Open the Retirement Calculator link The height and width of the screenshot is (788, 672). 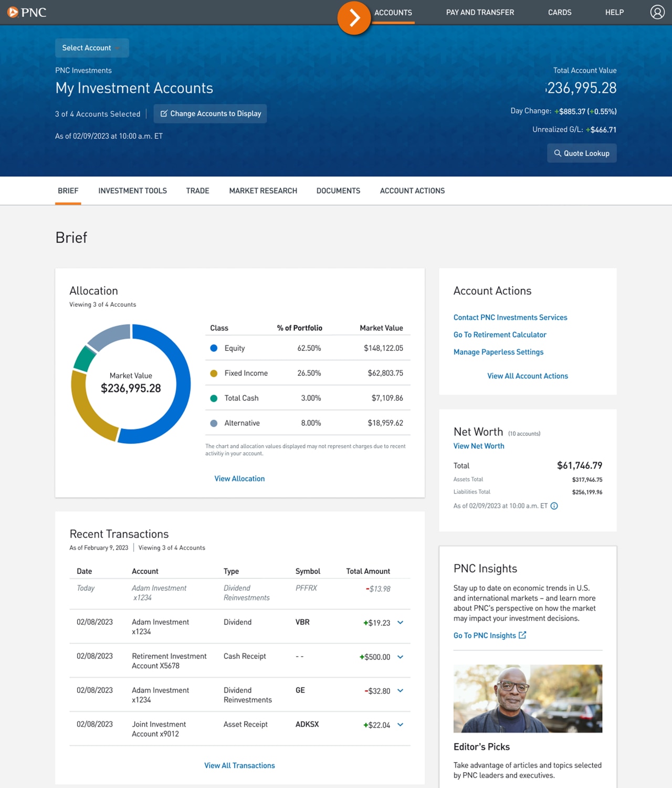[500, 334]
